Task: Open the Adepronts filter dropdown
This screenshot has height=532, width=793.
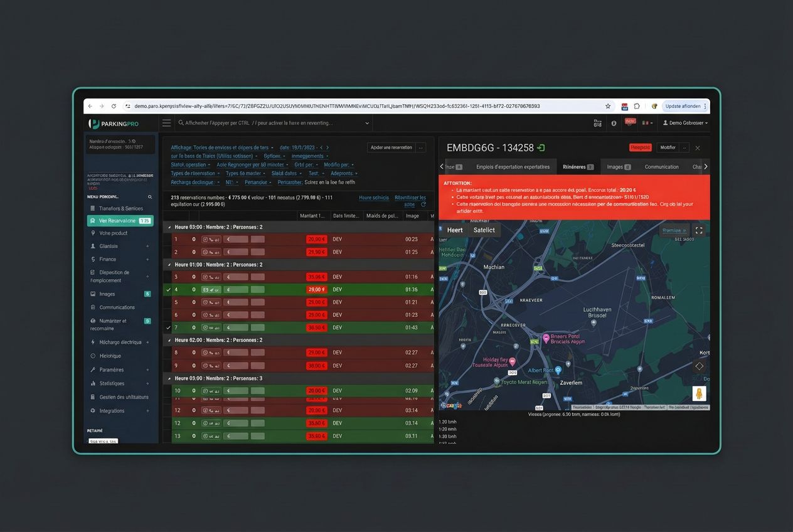Action: point(344,173)
